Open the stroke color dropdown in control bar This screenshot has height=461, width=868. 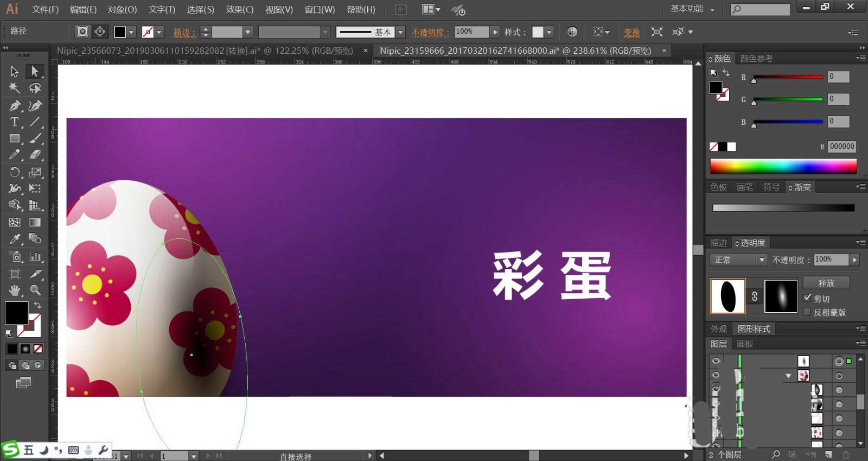(159, 32)
